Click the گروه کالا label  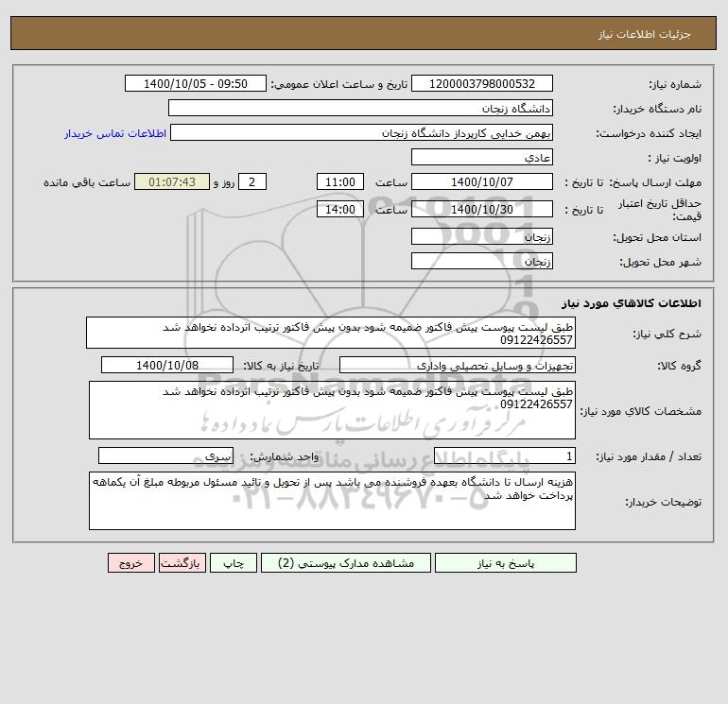(679, 366)
